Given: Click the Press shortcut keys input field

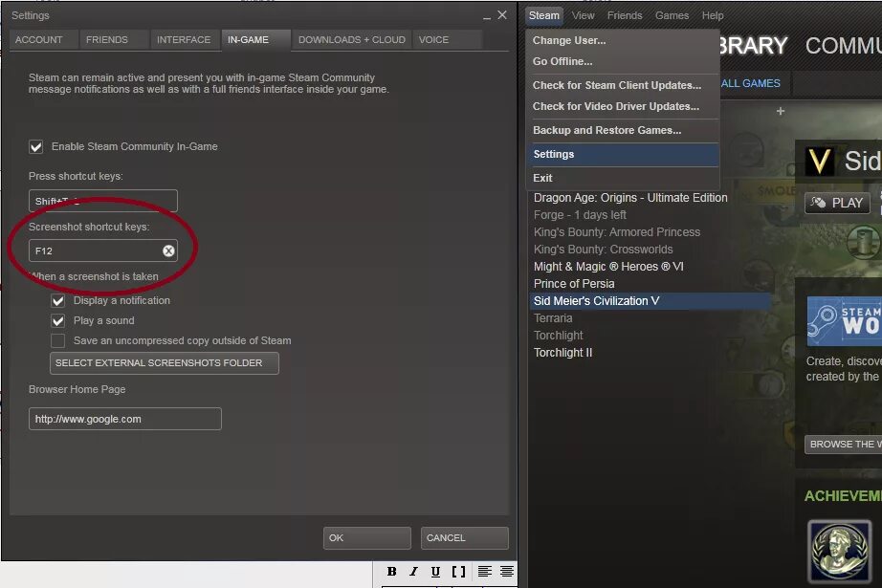Looking at the screenshot, I should (x=103, y=201).
